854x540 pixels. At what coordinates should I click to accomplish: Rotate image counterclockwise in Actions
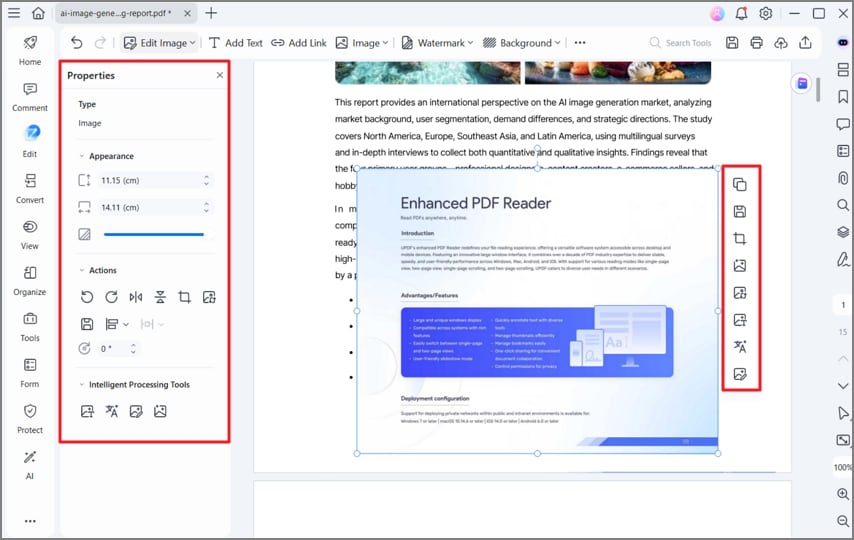coord(87,297)
